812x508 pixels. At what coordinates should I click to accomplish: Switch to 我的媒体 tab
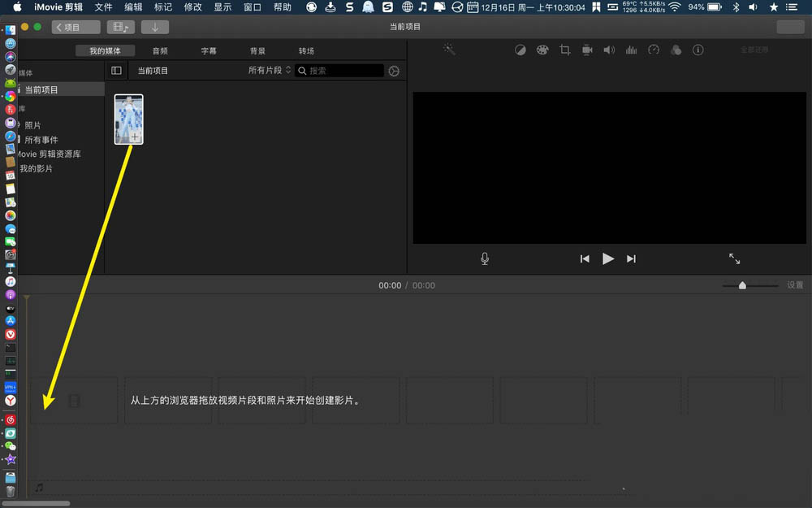[105, 50]
